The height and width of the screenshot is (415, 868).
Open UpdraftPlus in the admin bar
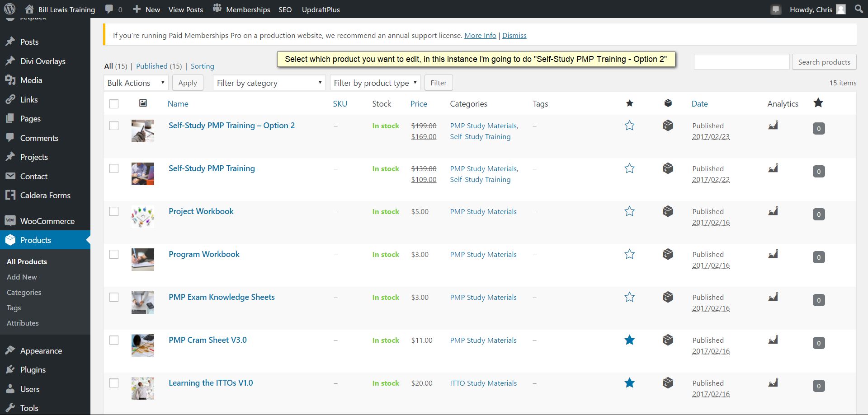(x=321, y=9)
